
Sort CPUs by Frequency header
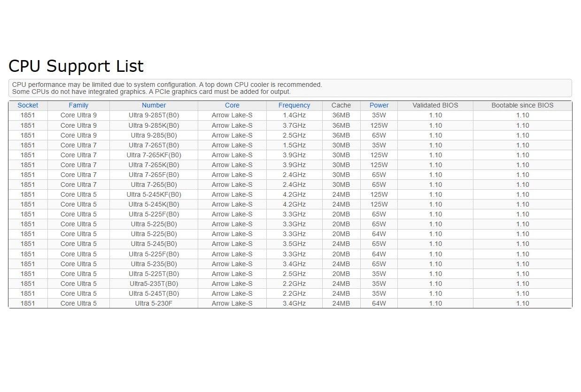[x=294, y=105]
